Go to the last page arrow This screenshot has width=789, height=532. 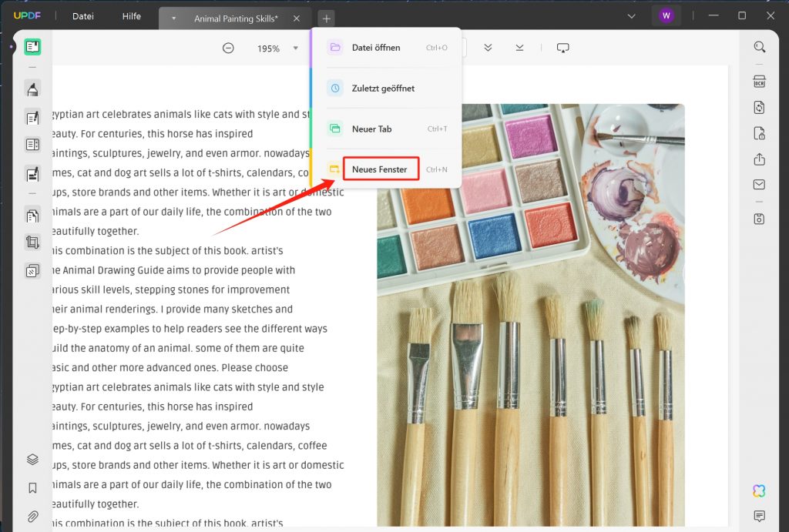coord(520,48)
